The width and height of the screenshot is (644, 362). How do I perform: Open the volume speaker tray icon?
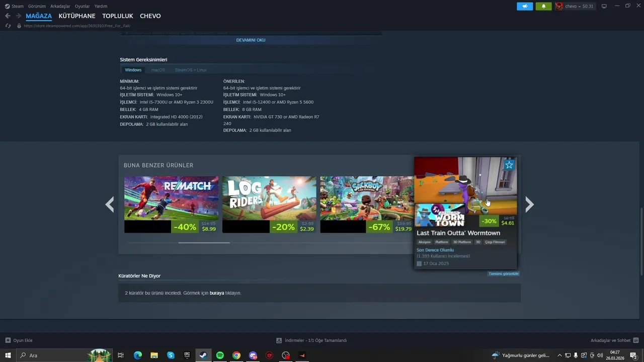[600, 355]
